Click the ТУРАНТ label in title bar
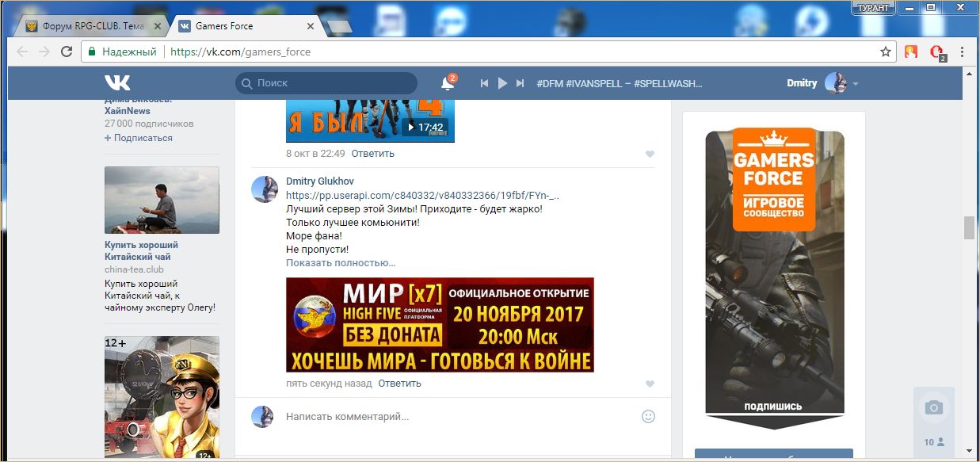This screenshot has width=980, height=462. tap(874, 7)
